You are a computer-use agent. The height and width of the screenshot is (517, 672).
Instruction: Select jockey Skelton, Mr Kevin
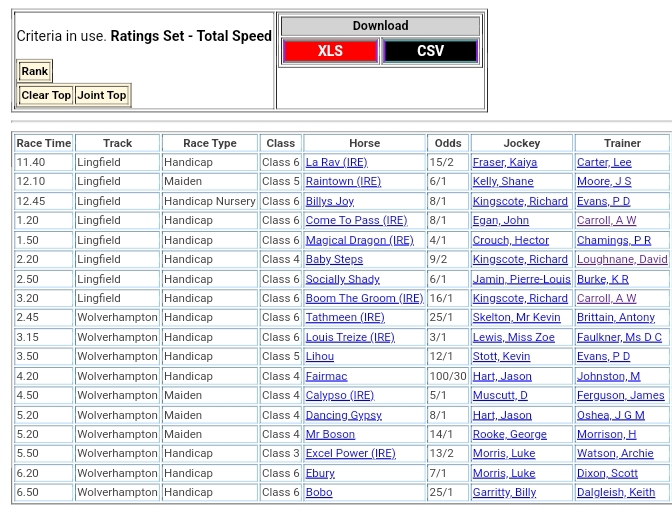coord(516,318)
